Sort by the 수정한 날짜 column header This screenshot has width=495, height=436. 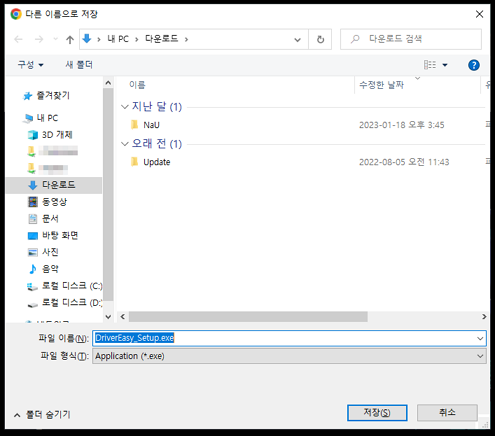coord(381,85)
